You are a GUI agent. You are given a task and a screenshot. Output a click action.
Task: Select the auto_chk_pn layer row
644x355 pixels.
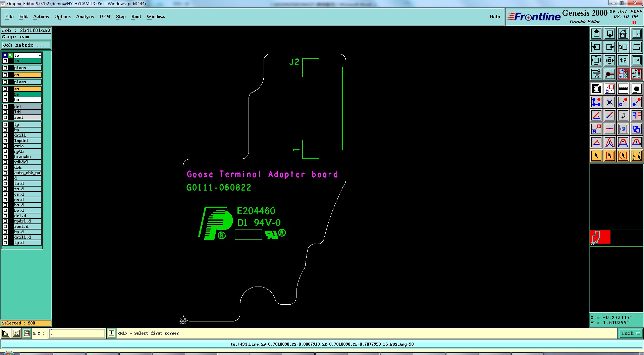coord(28,173)
